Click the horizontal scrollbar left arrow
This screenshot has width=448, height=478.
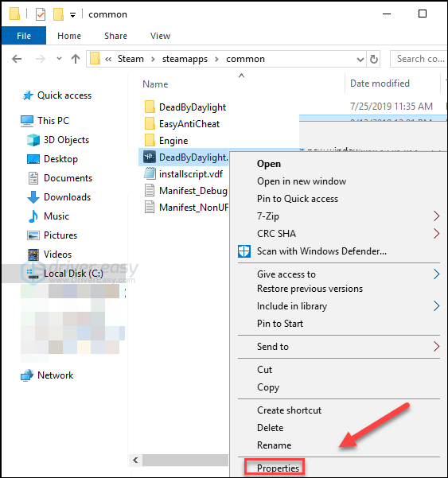pos(136,460)
